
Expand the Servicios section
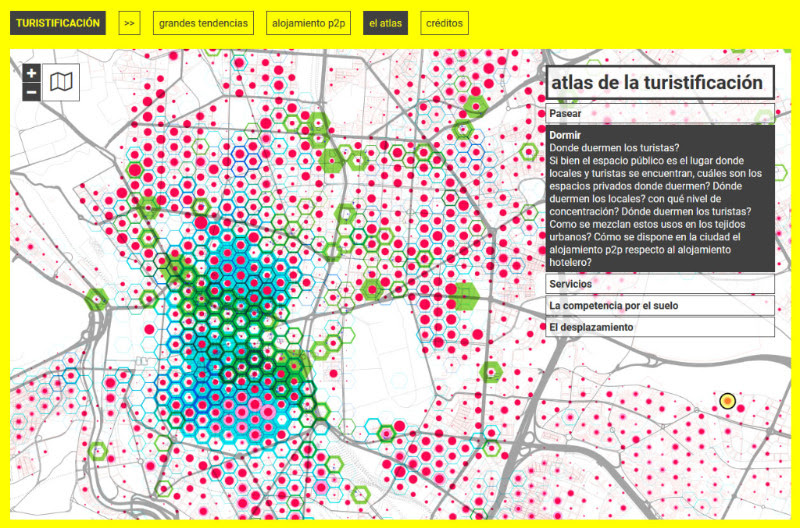(x=660, y=285)
